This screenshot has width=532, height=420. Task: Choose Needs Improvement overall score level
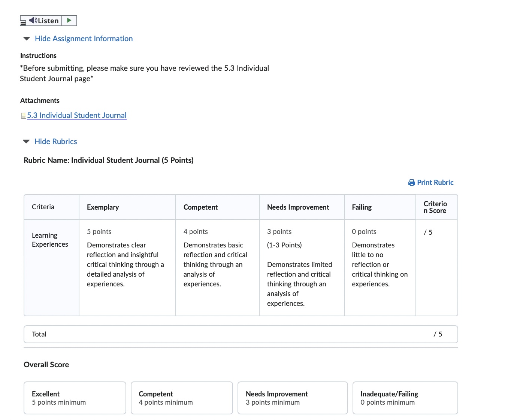[x=293, y=398]
